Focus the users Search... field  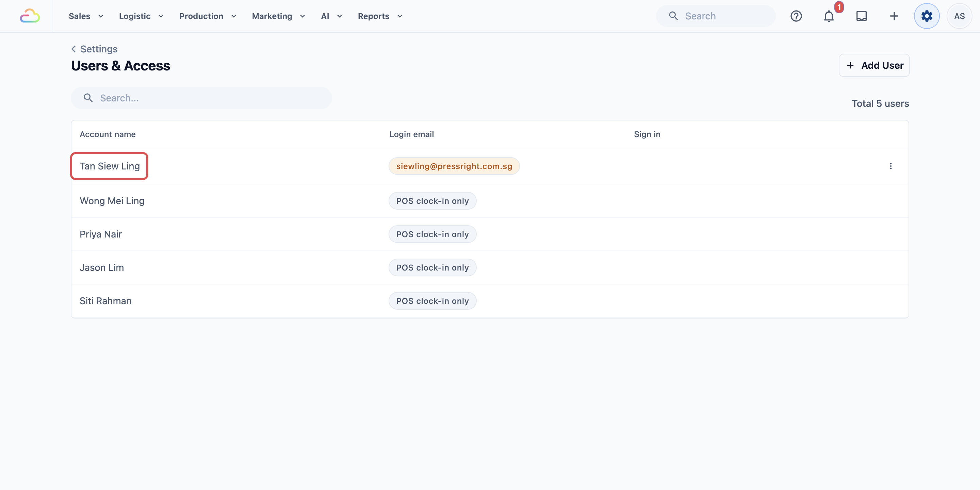[x=201, y=98]
